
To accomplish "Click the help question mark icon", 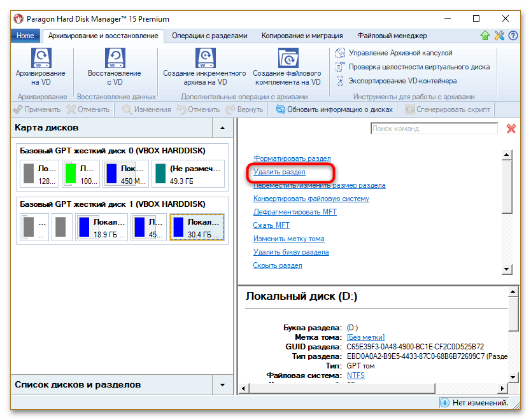I will coord(512,36).
